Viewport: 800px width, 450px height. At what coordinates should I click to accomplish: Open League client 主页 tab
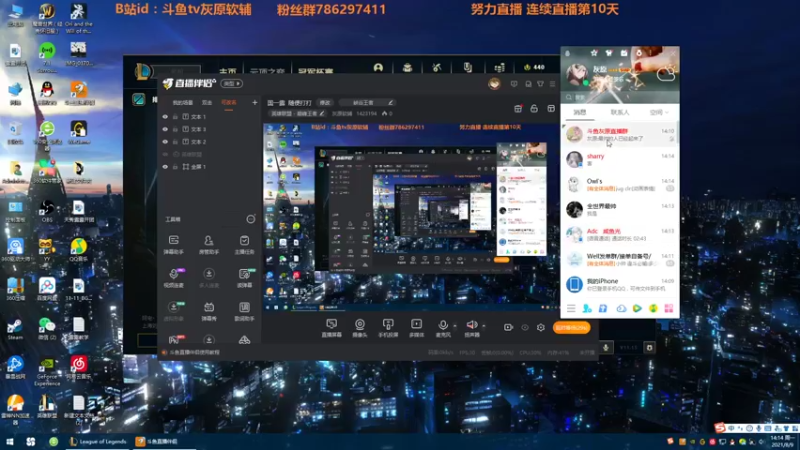pyautogui.click(x=228, y=70)
